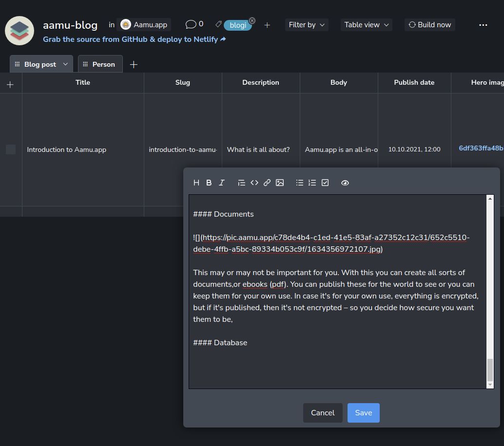
Task: Open the comments bubble icon
Action: (191, 24)
